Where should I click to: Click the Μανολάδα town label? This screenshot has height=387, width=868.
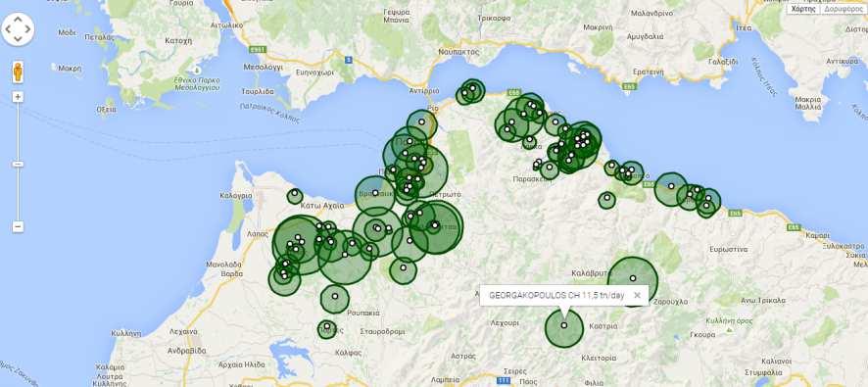[x=223, y=265]
